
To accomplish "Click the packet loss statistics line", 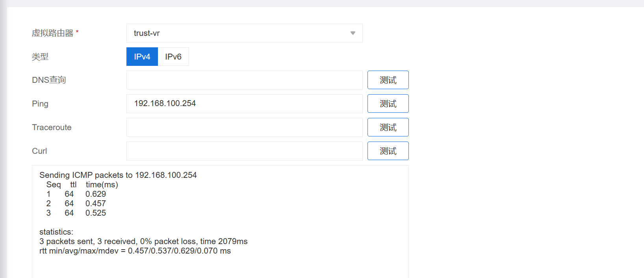I will point(143,241).
